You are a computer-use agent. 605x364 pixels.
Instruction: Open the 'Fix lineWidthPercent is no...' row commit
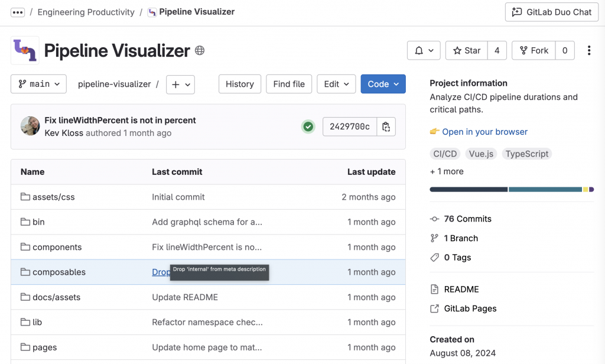207,247
